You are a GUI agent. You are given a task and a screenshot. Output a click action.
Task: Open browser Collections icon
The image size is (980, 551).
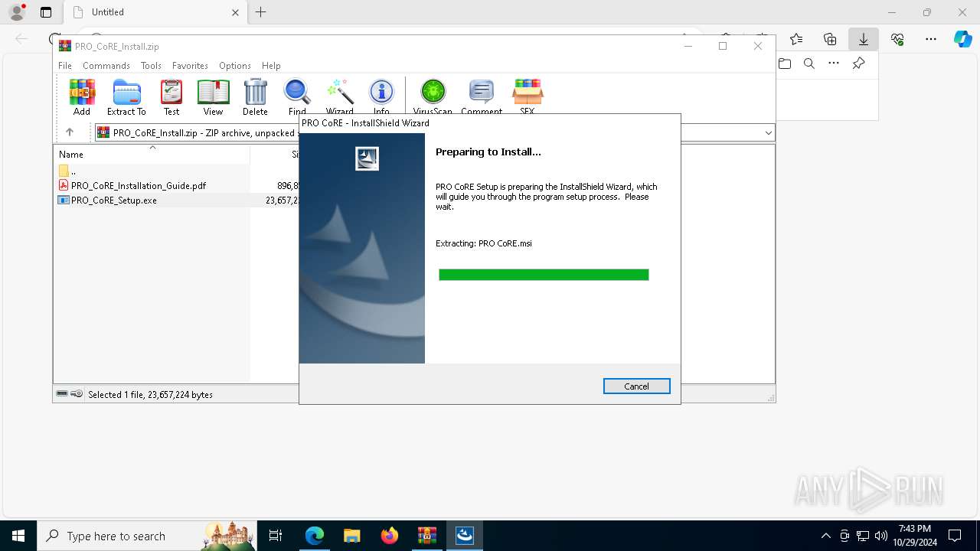coord(830,39)
